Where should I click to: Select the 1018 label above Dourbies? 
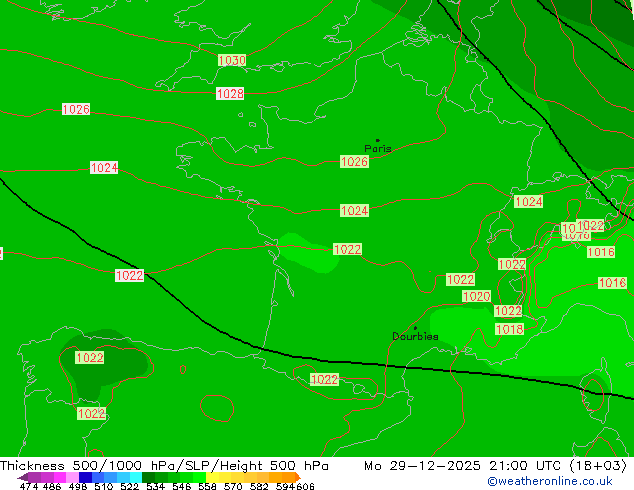tap(509, 329)
